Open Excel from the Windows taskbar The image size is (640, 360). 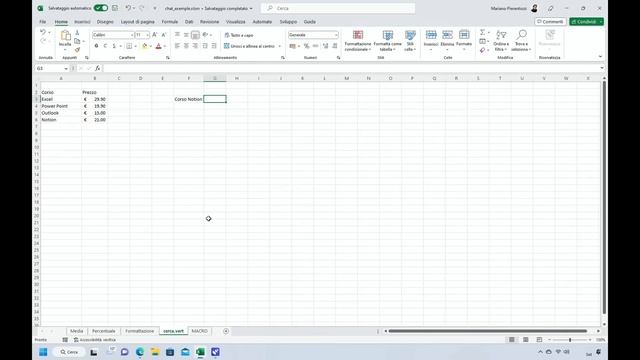[200, 352]
